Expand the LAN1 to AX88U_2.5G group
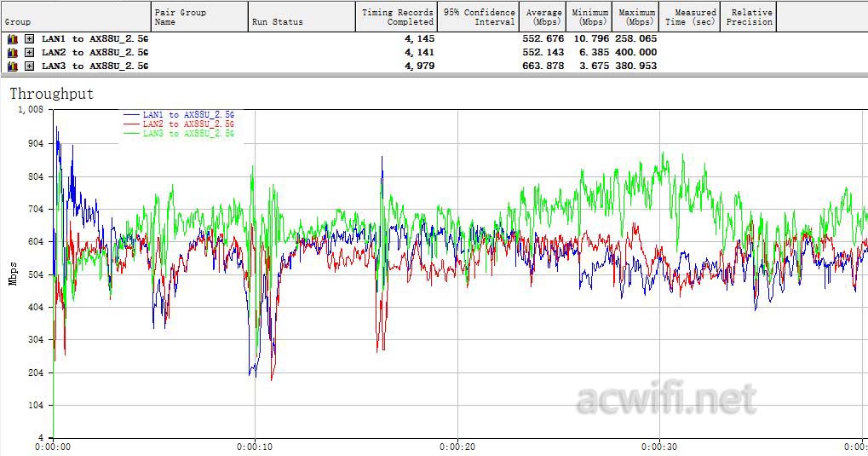The image size is (868, 456). point(29,39)
